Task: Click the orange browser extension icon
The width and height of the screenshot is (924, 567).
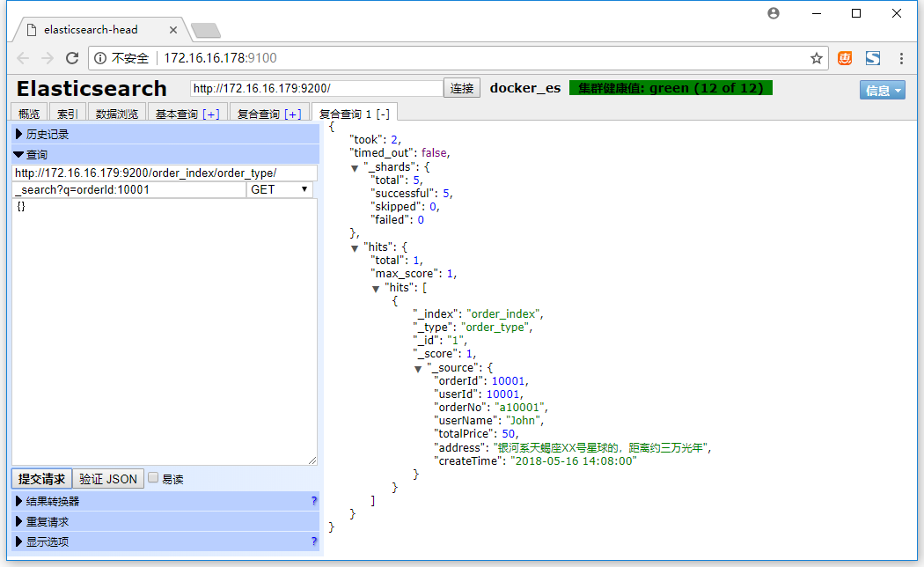Action: click(x=845, y=58)
